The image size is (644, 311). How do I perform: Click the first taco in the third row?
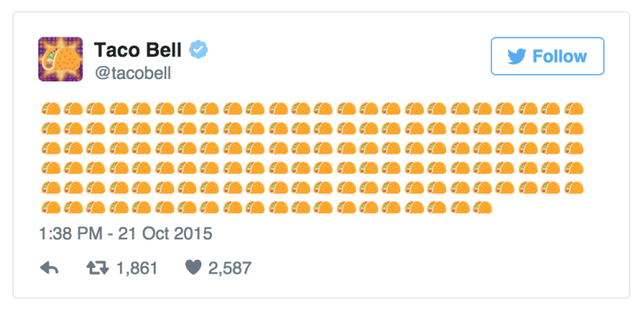pos(51,148)
